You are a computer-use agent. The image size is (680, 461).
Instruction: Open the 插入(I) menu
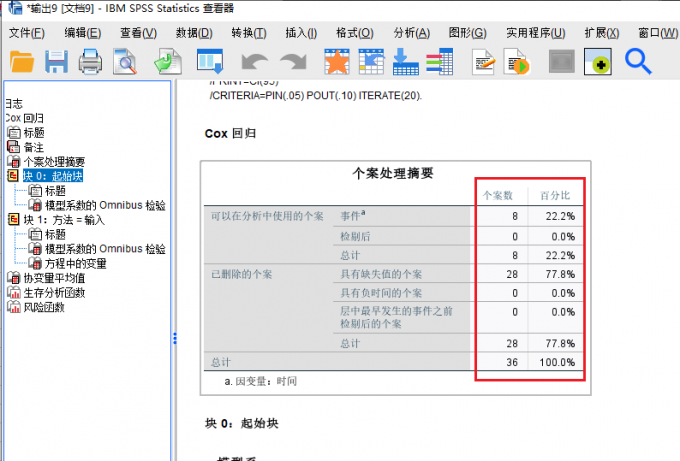[301, 33]
